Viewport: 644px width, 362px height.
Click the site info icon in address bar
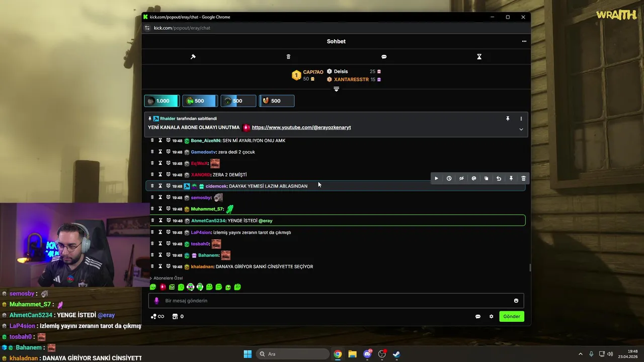click(x=147, y=28)
